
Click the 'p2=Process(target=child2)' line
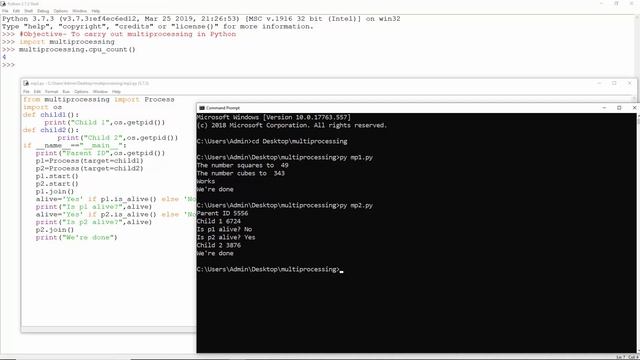coord(89,169)
